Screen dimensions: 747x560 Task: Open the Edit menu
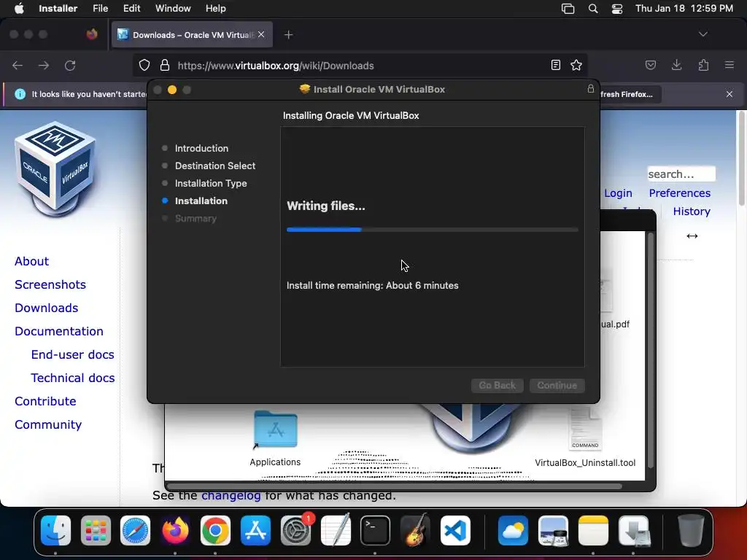[x=131, y=9]
